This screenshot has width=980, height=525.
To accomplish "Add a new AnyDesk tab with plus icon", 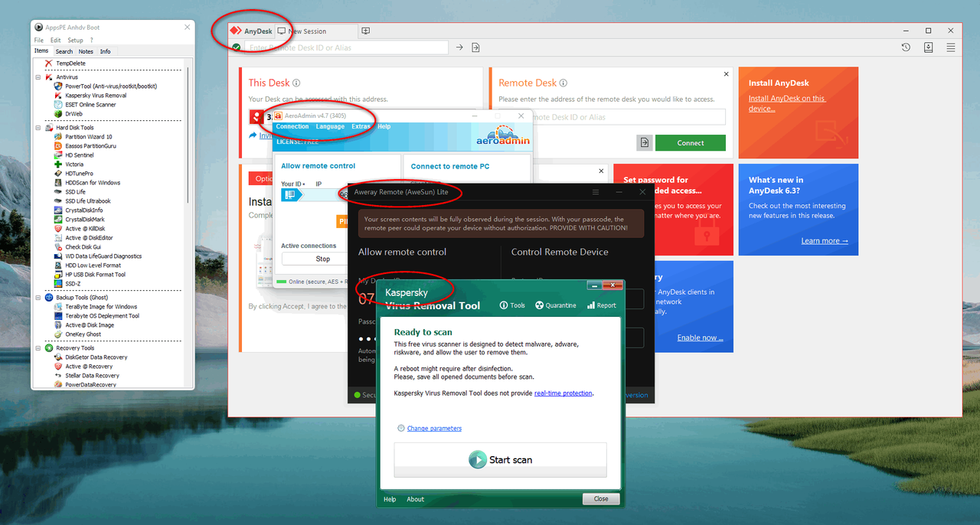I will point(366,31).
